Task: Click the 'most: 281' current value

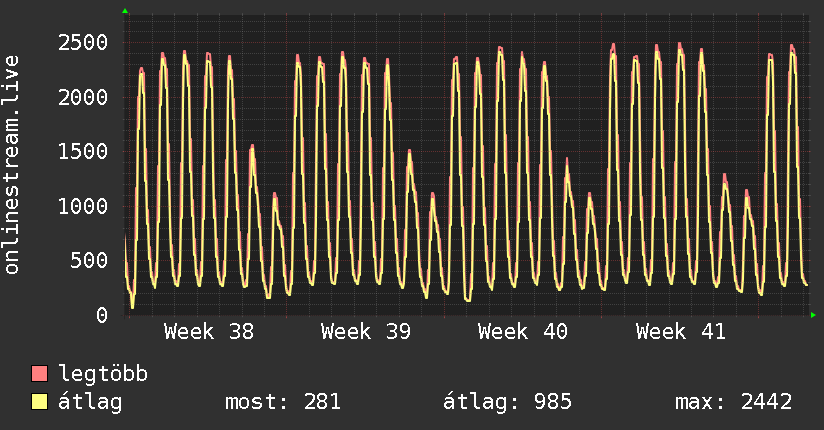Action: (284, 403)
